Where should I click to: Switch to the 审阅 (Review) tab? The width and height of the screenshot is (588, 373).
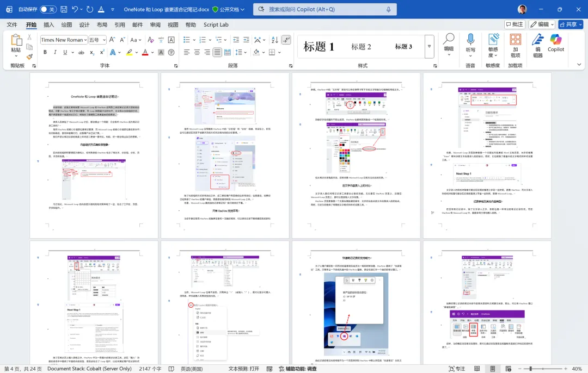click(155, 24)
